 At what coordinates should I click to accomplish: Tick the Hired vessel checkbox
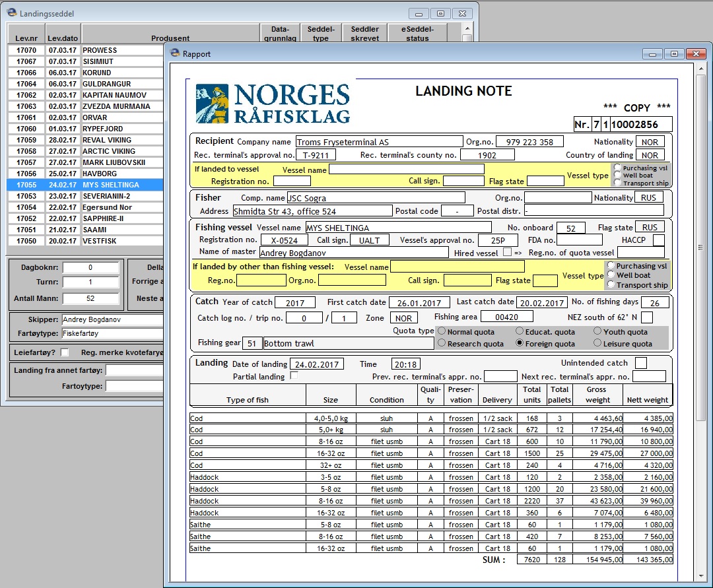pos(507,251)
